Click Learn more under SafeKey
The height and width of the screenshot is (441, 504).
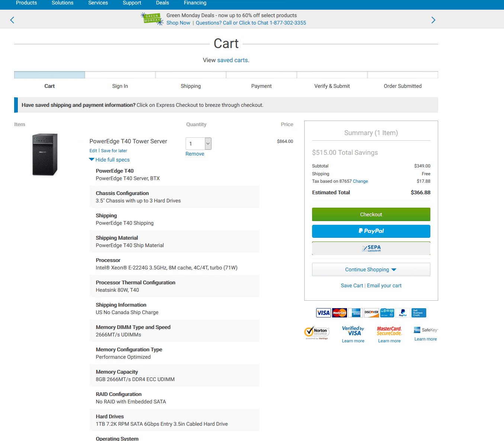[426, 339]
